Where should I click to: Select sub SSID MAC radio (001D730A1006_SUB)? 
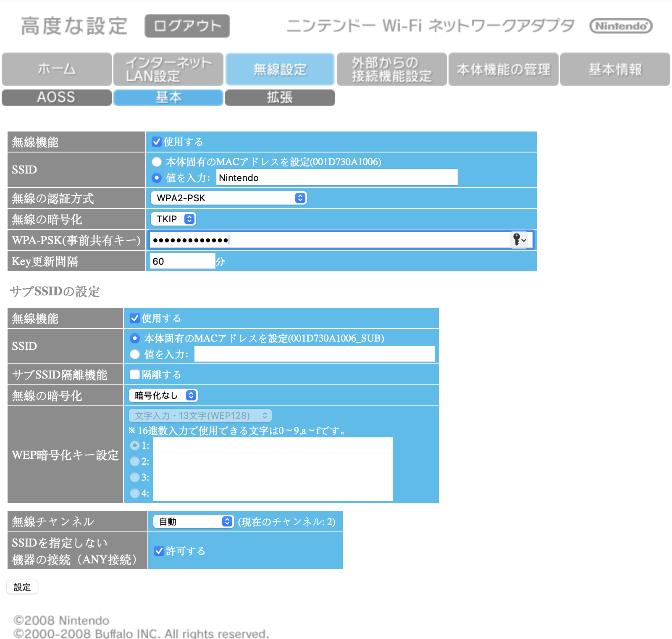point(135,338)
